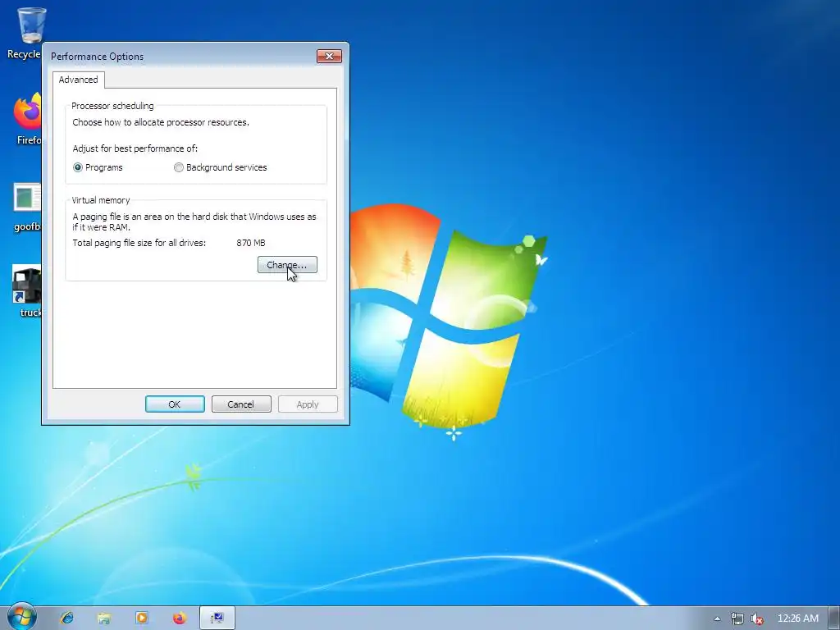Click the Cancel button
Viewport: 840px width, 630px height.
coord(241,404)
